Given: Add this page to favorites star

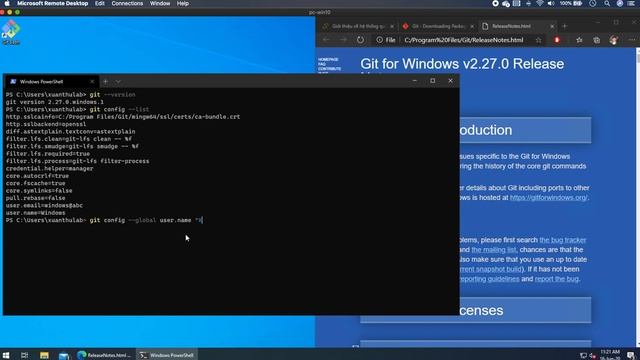Looking at the screenshot, I should pos(538,40).
